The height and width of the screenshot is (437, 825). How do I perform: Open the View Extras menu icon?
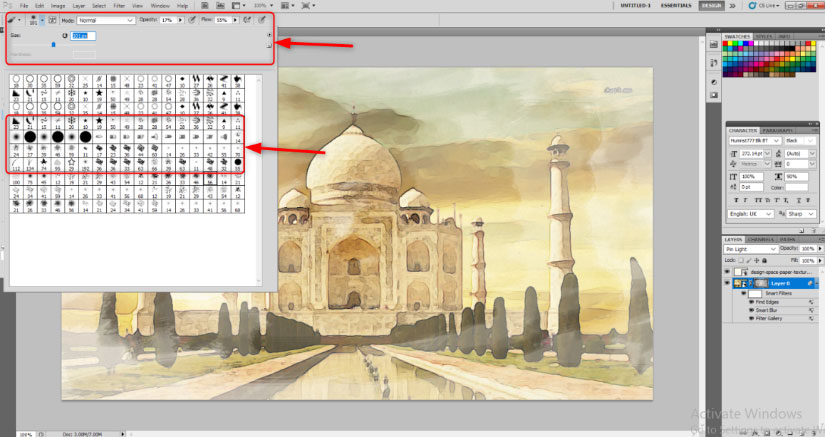click(x=238, y=6)
